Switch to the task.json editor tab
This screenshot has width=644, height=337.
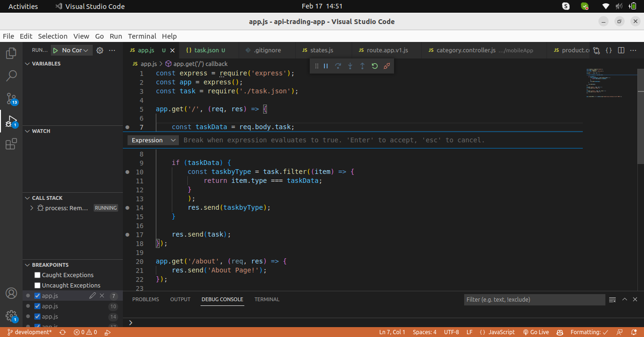click(x=206, y=50)
